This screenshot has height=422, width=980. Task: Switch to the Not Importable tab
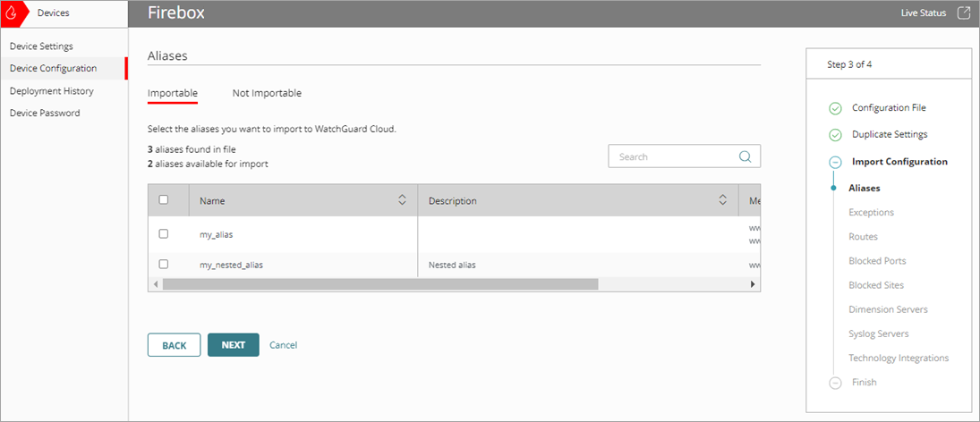coord(267,93)
